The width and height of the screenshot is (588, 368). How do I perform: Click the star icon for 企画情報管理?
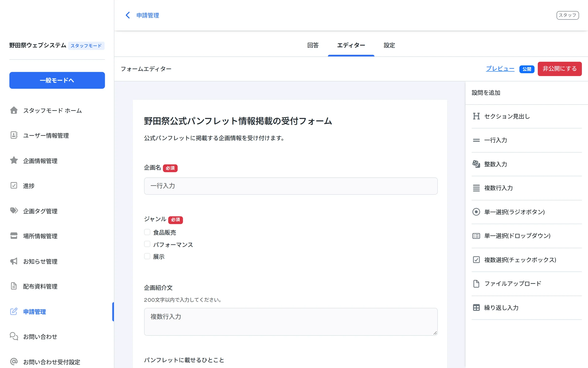click(14, 160)
